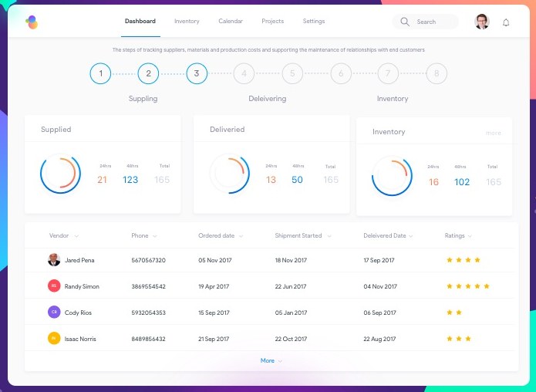Type in the Search input field
Image resolution: width=536 pixels, height=392 pixels.
[x=433, y=22]
